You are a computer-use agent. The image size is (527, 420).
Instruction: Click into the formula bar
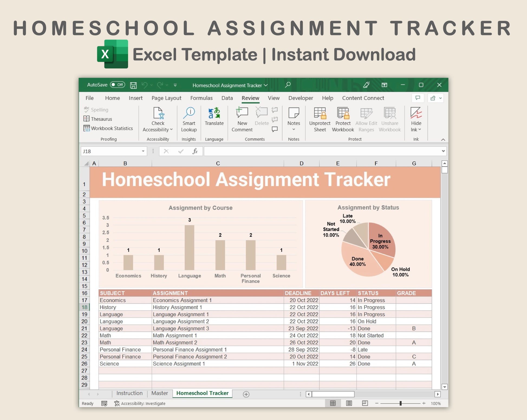click(322, 151)
